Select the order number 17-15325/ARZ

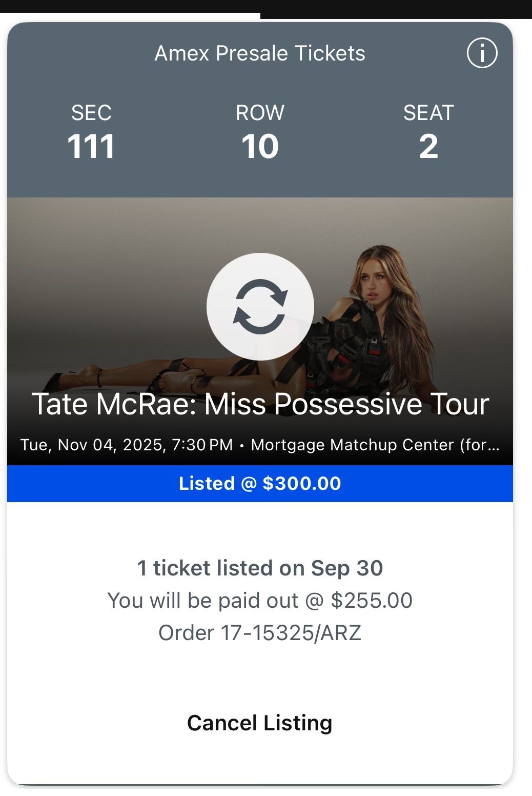coord(260,633)
